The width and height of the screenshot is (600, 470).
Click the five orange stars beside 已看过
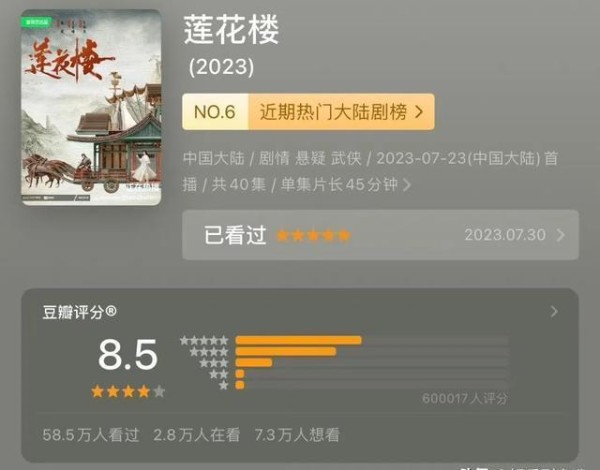tap(313, 235)
